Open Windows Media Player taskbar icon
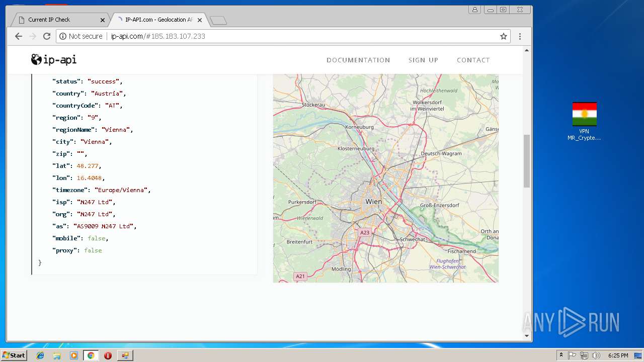The width and height of the screenshot is (644, 362). coord(74,355)
